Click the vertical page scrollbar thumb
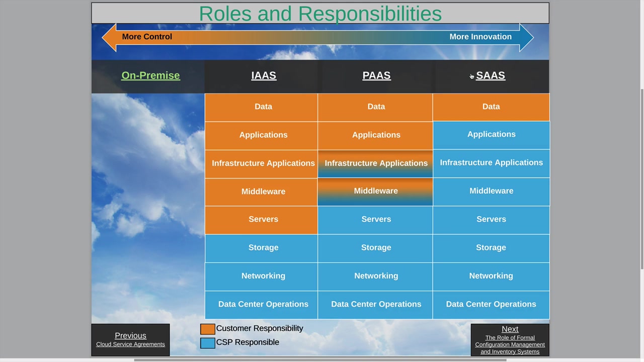This screenshot has width=644, height=362. (x=641, y=180)
